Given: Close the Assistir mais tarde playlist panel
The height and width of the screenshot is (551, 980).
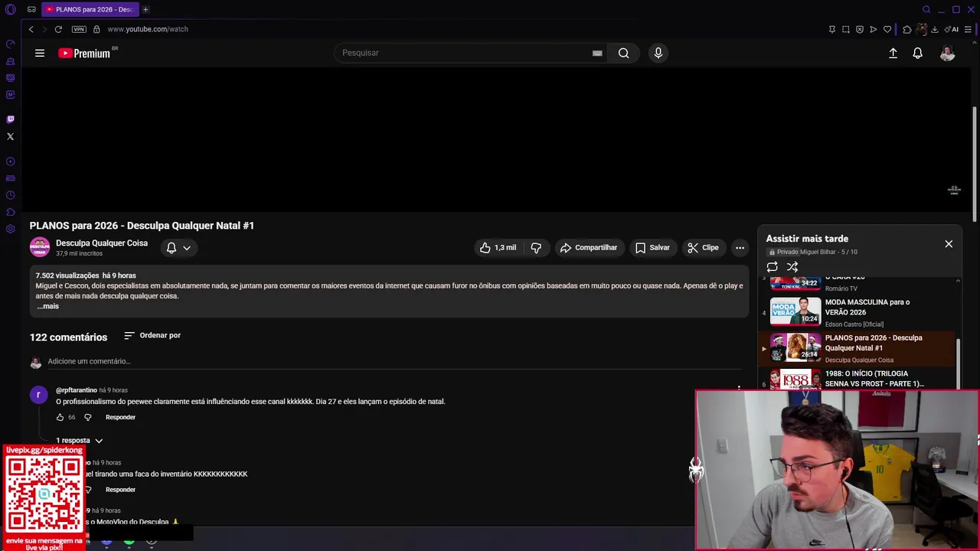Looking at the screenshot, I should (949, 244).
